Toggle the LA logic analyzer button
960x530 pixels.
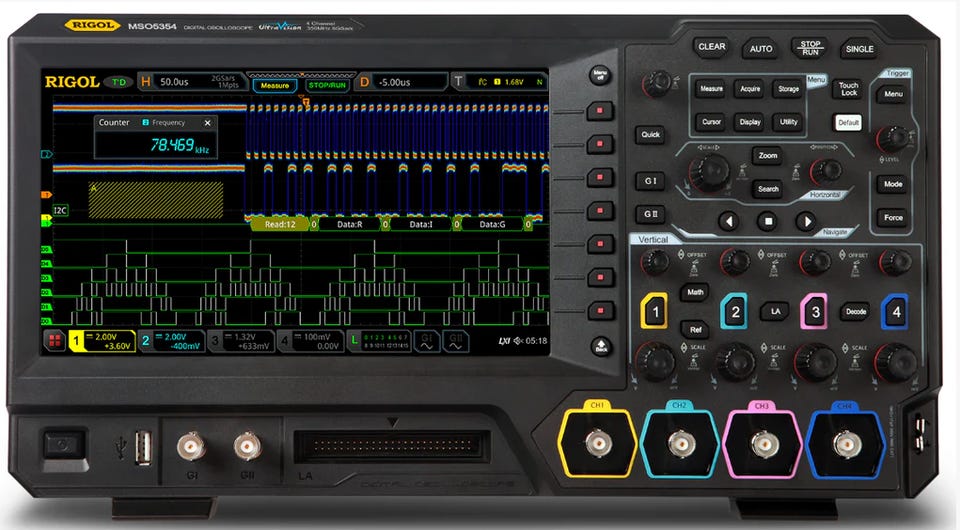(x=775, y=312)
